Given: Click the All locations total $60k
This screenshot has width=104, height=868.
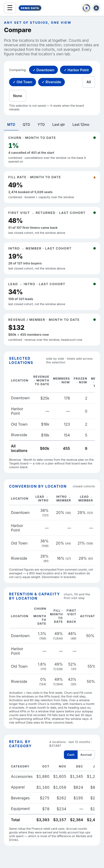Looking at the screenshot, I should [45, 448].
